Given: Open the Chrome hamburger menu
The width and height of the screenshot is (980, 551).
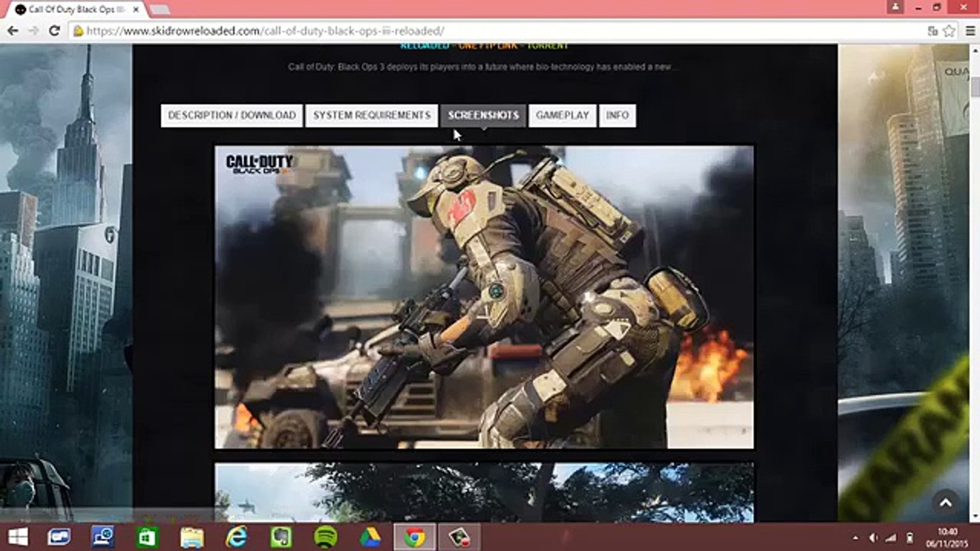Looking at the screenshot, I should (x=970, y=31).
